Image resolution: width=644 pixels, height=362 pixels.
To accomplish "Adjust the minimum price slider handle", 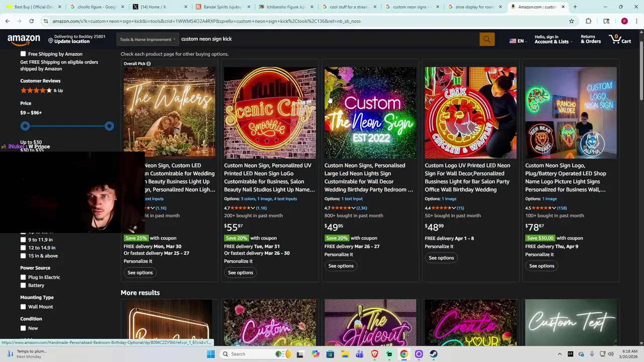I will click(25, 126).
